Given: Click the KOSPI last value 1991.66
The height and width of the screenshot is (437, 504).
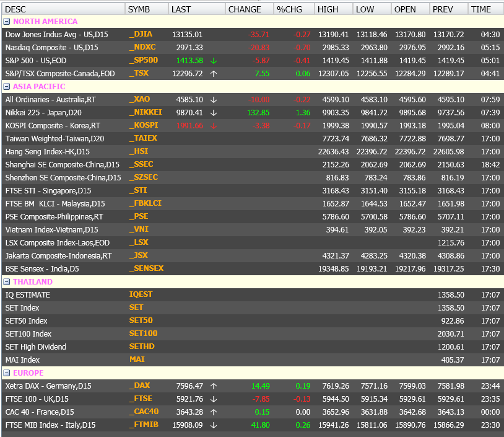Looking at the screenshot, I should (190, 126).
